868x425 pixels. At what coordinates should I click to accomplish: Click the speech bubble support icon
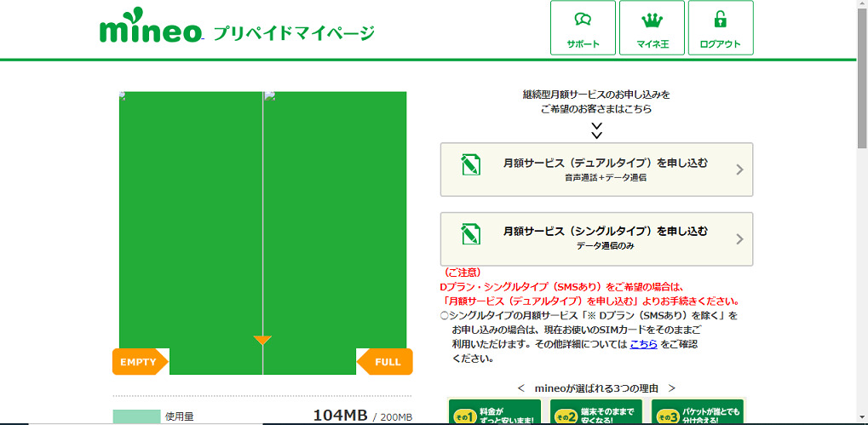coord(583,20)
